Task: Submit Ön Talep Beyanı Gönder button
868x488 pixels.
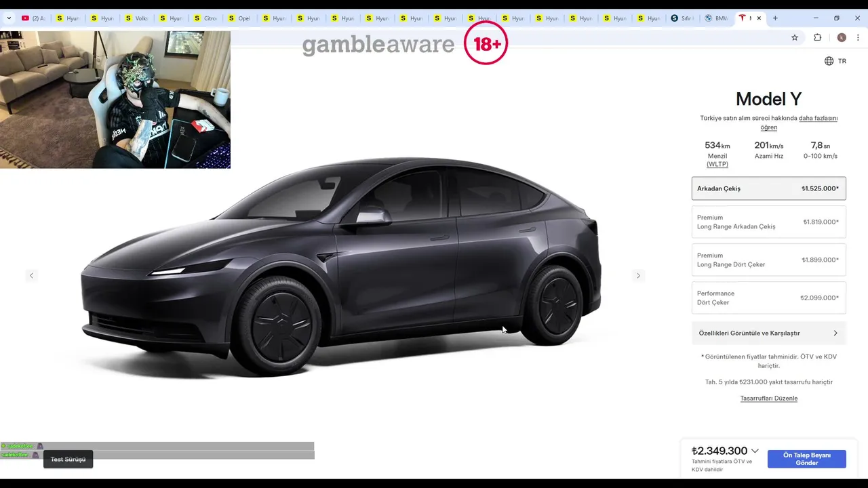Action: pos(807,459)
